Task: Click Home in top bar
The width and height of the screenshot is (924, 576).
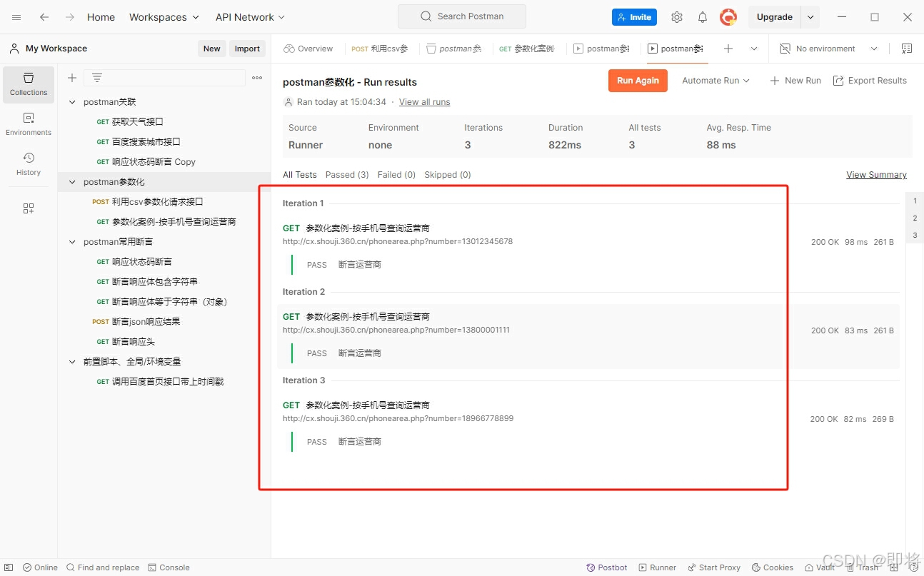Action: coord(101,17)
